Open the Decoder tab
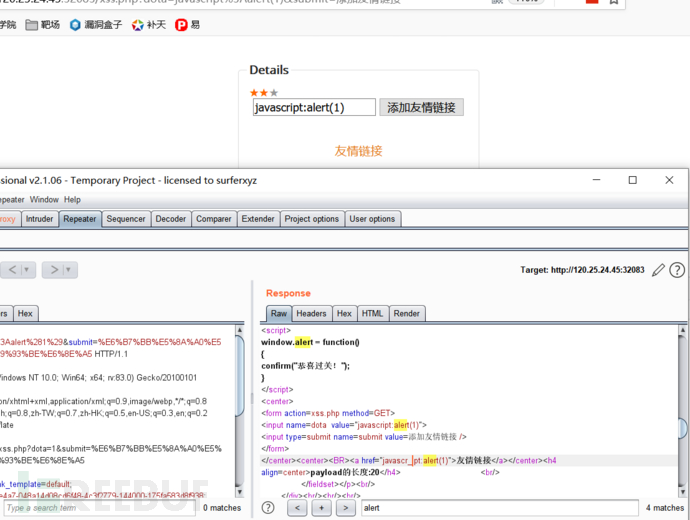Viewport: 690px width, 520px height. pyautogui.click(x=171, y=219)
